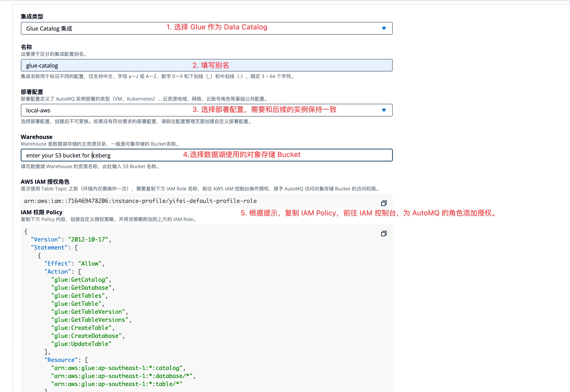Image resolution: width=570 pixels, height=392 pixels.
Task: Click the ap-southeast-1 catalog resource ARN
Action: pos(117,368)
